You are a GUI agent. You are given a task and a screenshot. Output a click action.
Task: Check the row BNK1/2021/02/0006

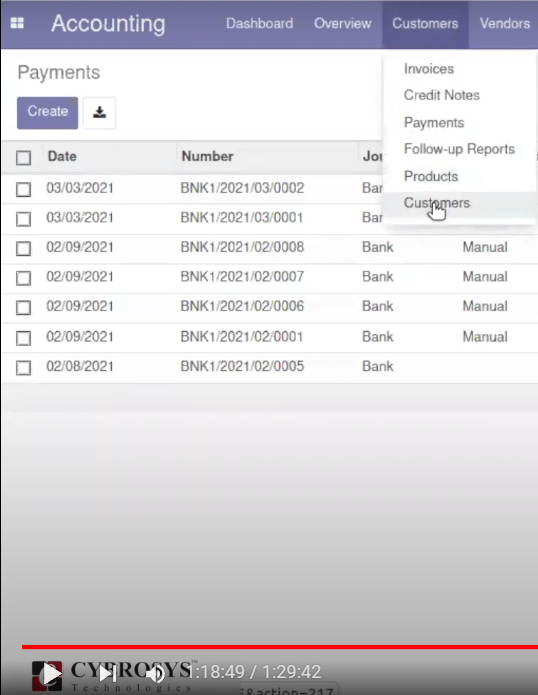tap(23, 307)
